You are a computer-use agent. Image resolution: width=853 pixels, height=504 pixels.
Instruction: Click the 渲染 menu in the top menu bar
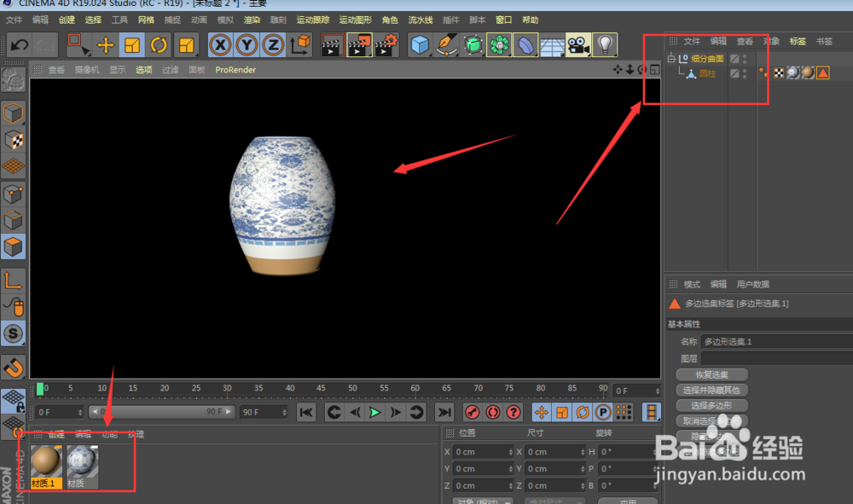click(x=251, y=20)
